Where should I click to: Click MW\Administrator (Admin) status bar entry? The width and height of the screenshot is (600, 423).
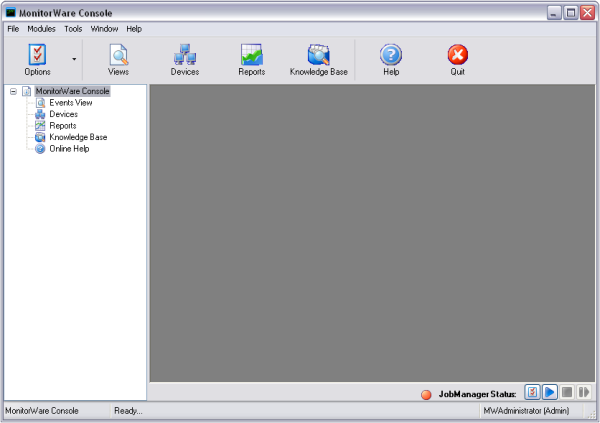click(x=526, y=411)
